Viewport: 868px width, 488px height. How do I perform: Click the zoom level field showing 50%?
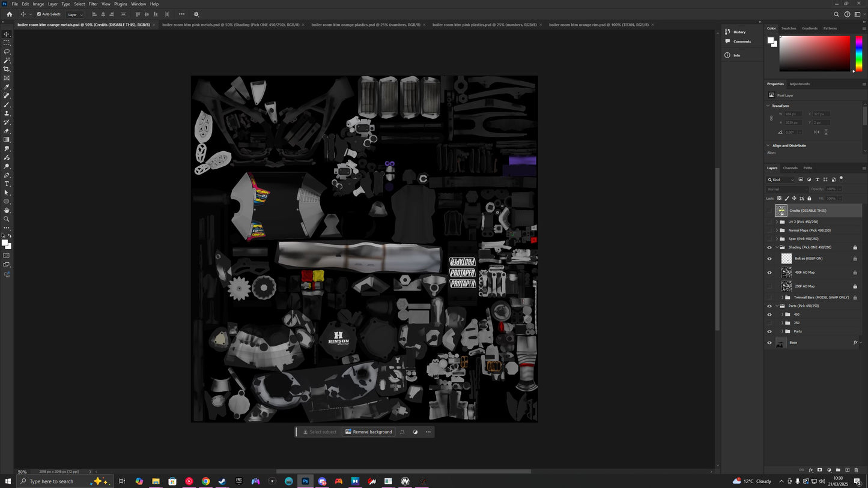(x=23, y=472)
